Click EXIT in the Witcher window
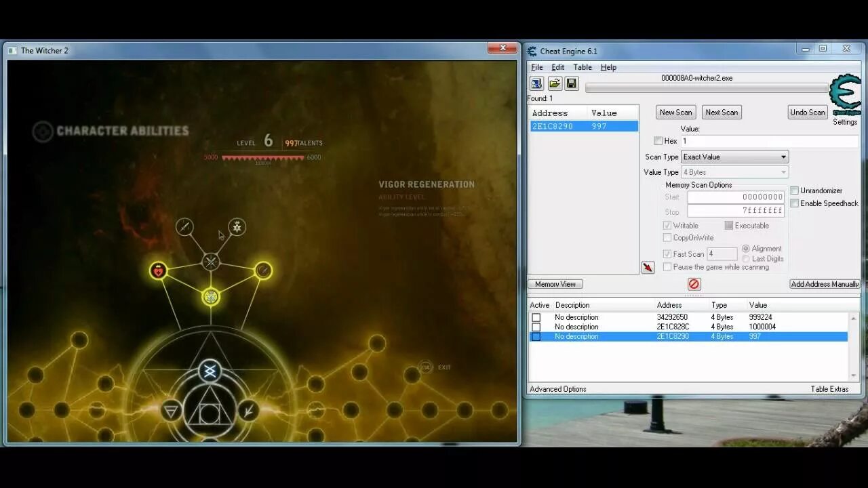Viewport: 868px width, 488px height. pyautogui.click(x=444, y=367)
